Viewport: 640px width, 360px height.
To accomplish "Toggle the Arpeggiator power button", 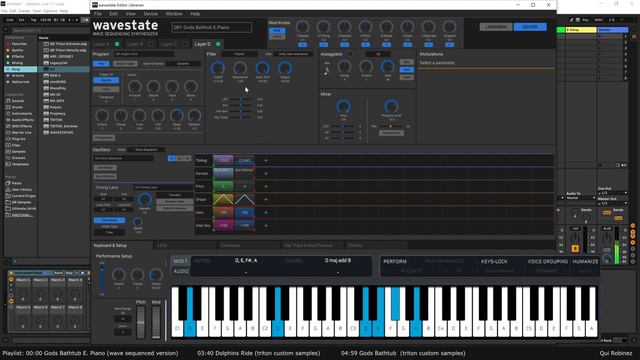I will coord(350,54).
